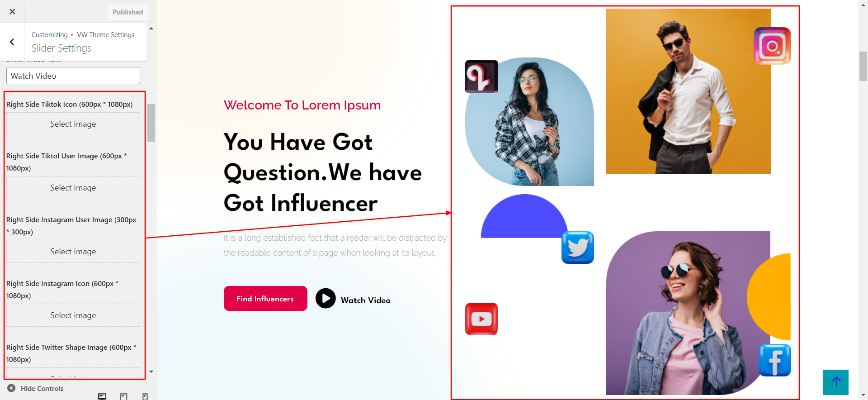Click the red YouTube icon
The height and width of the screenshot is (400, 868).
point(481,319)
